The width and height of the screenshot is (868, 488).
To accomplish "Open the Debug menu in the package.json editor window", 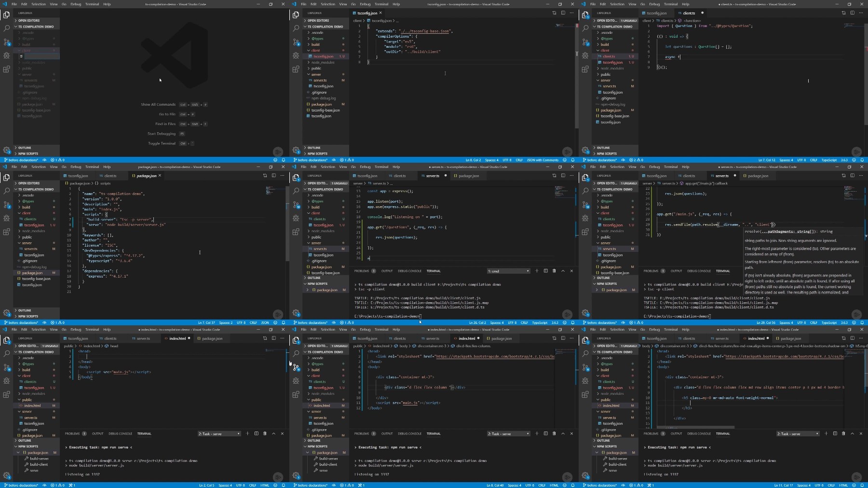I will (x=76, y=167).
